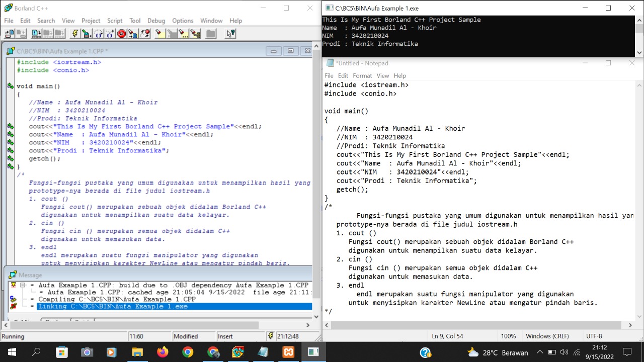Click the Open file icon in Borland toolbar

pos(10,34)
